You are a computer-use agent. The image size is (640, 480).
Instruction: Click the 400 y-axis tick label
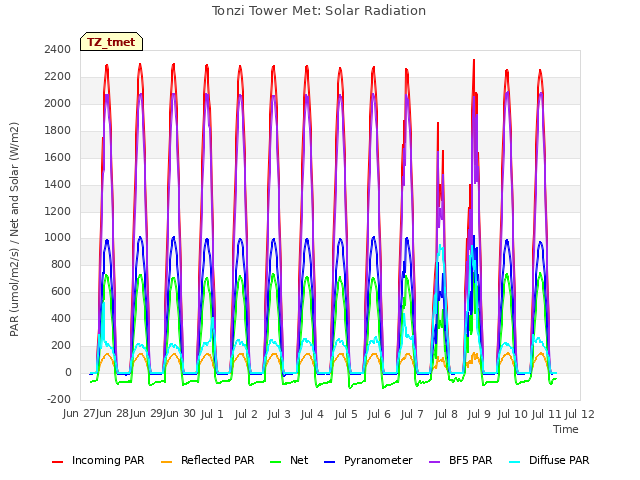(x=62, y=318)
